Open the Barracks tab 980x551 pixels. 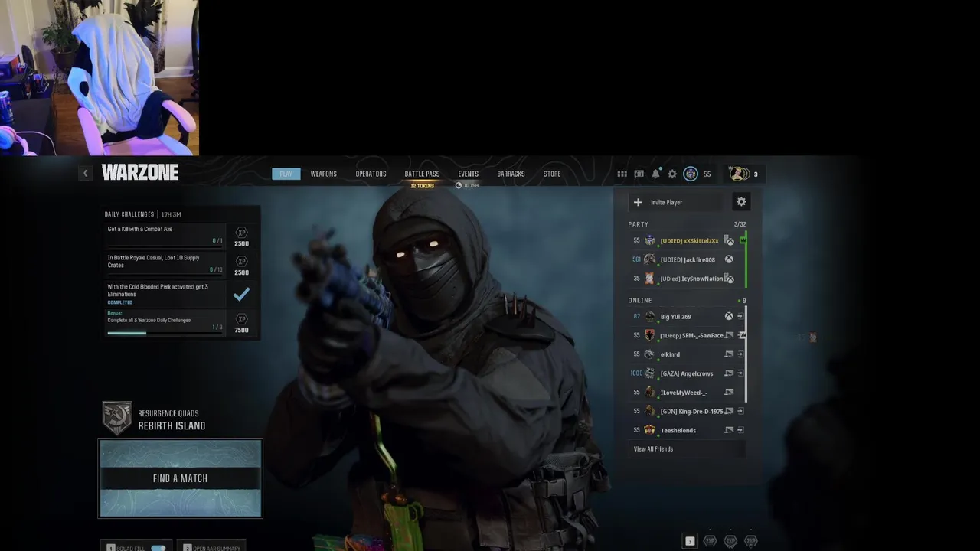(x=511, y=174)
